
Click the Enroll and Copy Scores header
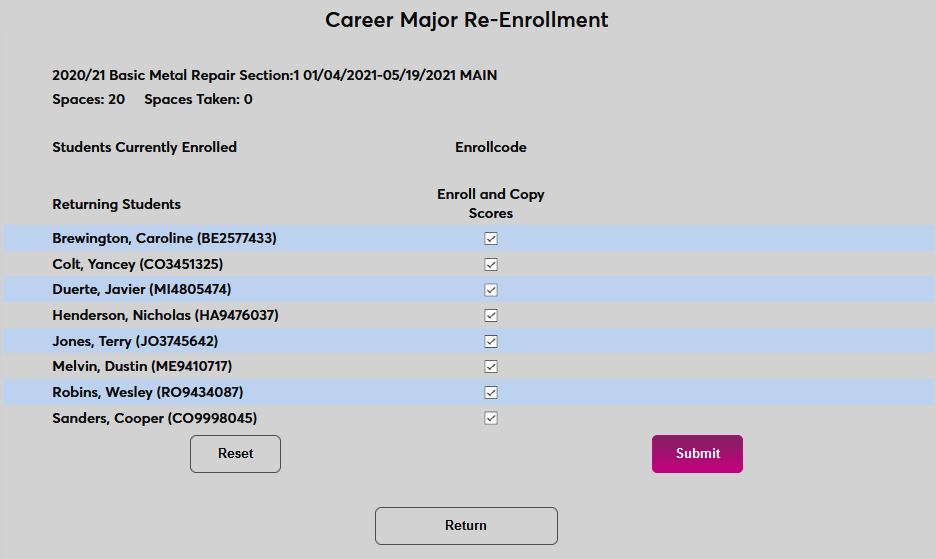[x=491, y=204]
